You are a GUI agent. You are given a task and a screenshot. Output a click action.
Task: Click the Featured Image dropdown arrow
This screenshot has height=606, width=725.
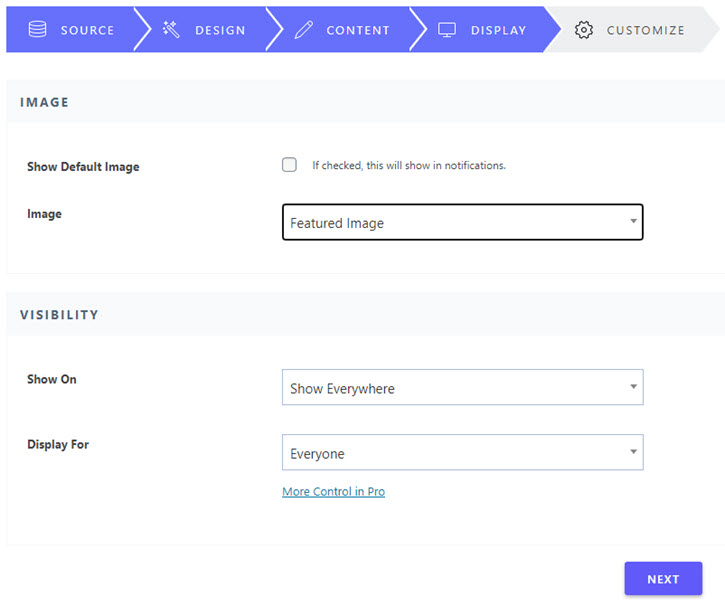(633, 221)
